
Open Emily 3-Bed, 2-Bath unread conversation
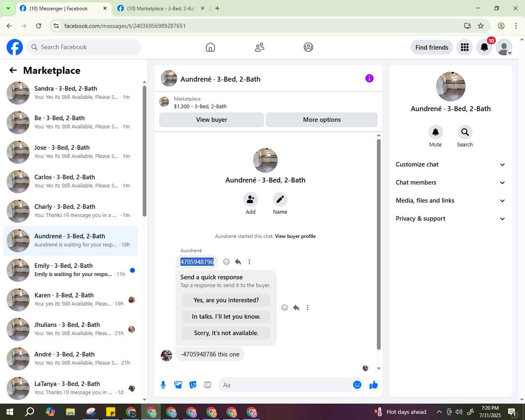click(71, 270)
